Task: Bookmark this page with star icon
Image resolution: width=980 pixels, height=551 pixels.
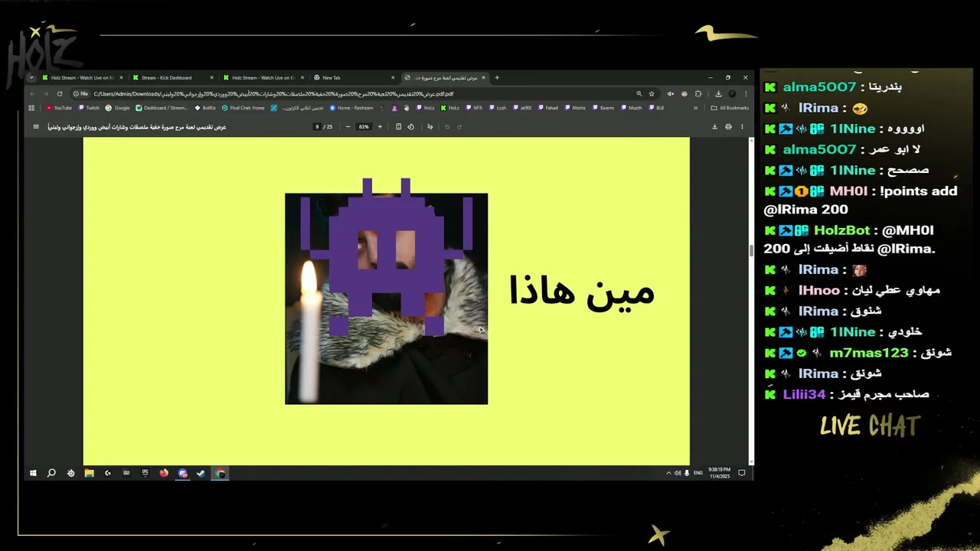Action: (652, 94)
